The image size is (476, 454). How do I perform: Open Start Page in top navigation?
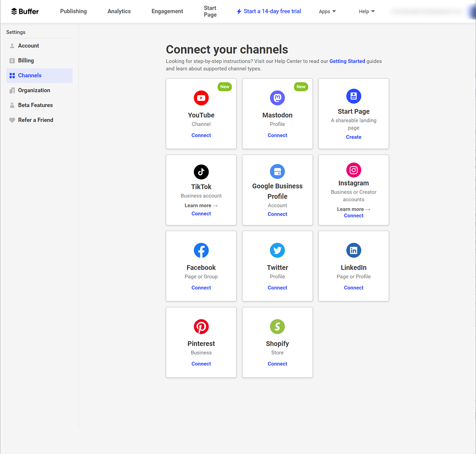[210, 11]
